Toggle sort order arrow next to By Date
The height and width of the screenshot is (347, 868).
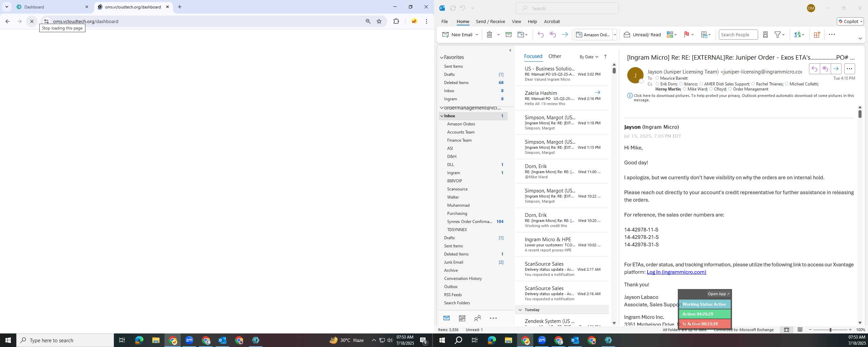605,57
